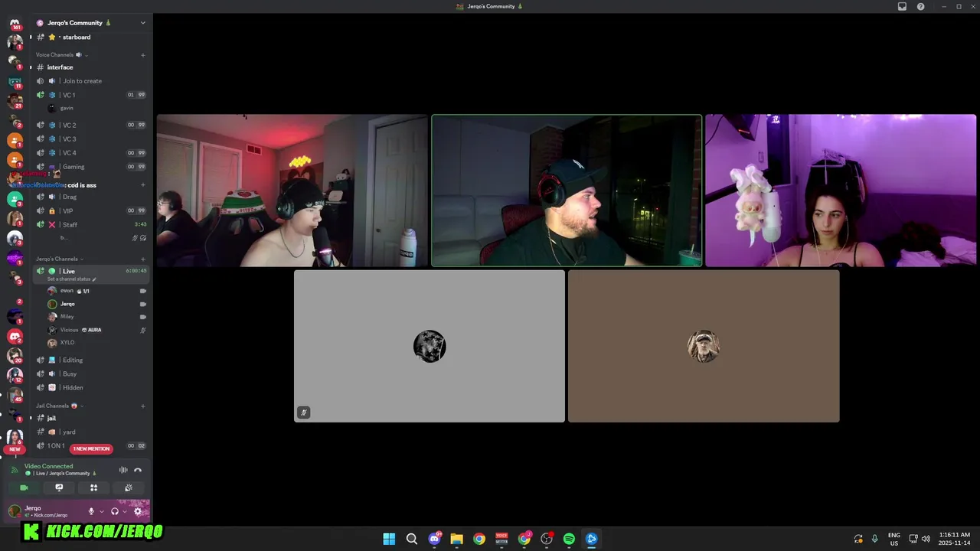Open Jerqo user profile panel
This screenshot has width=980, height=551.
pyautogui.click(x=44, y=511)
